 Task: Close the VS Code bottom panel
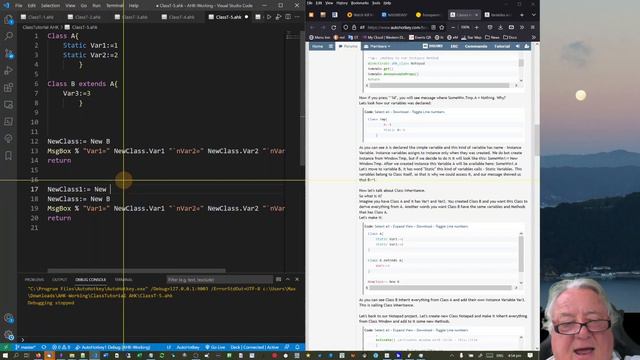(297, 280)
